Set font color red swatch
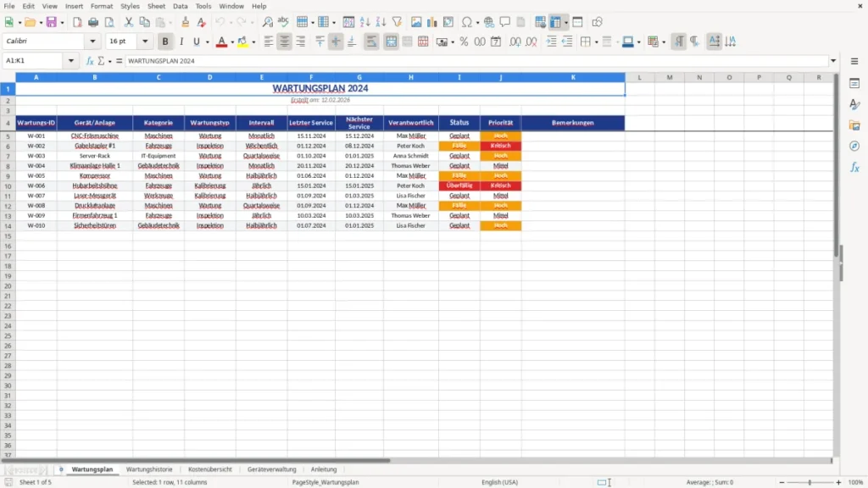 221,42
